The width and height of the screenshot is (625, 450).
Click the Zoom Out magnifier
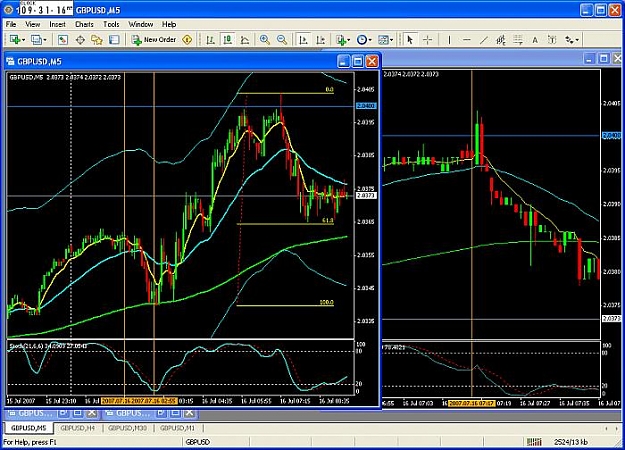tap(282, 40)
